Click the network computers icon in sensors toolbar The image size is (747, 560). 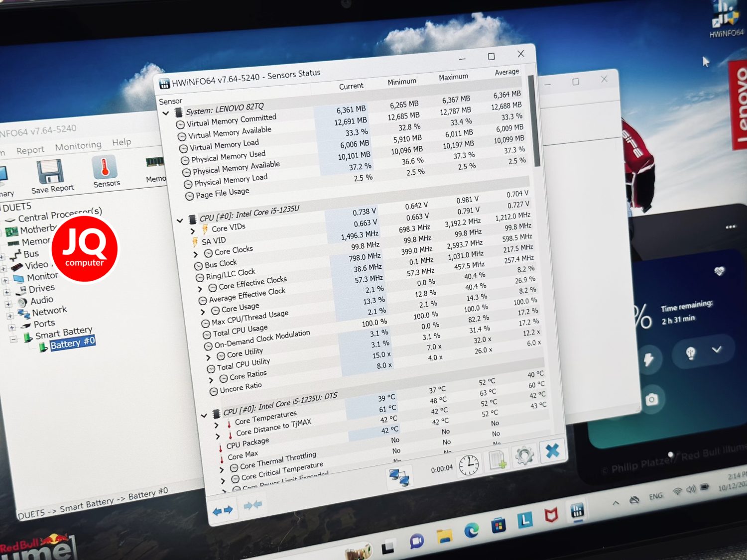399,477
